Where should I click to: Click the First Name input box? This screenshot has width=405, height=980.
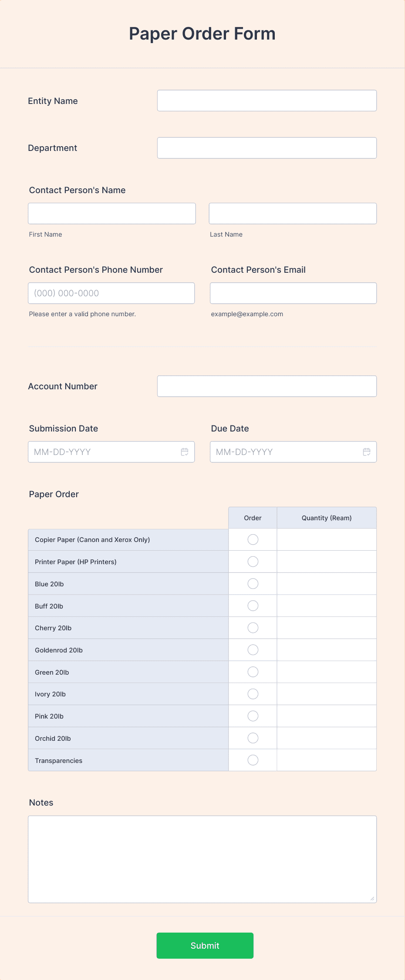(x=112, y=214)
